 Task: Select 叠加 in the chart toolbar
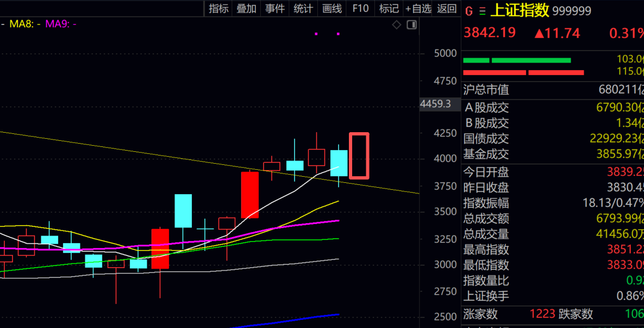246,9
